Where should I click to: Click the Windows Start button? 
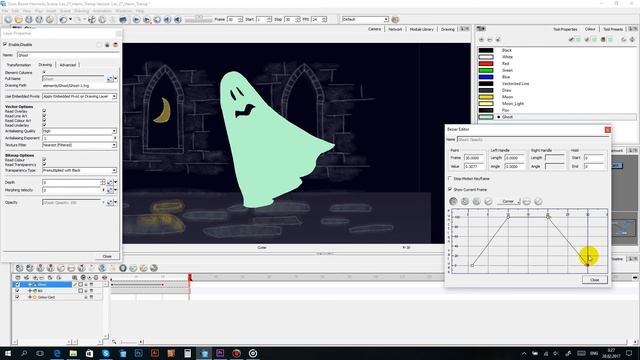click(x=8, y=353)
